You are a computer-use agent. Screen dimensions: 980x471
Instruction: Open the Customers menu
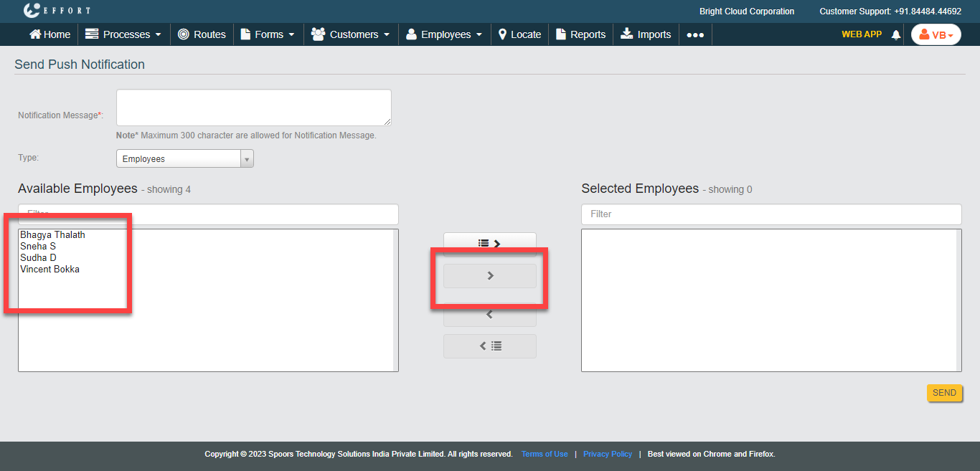(x=352, y=34)
